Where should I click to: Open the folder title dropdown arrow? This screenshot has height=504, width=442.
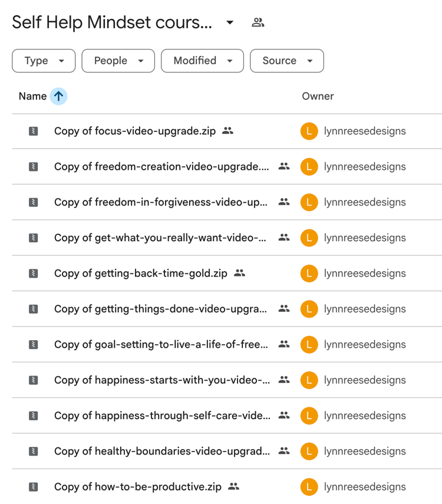tap(230, 23)
